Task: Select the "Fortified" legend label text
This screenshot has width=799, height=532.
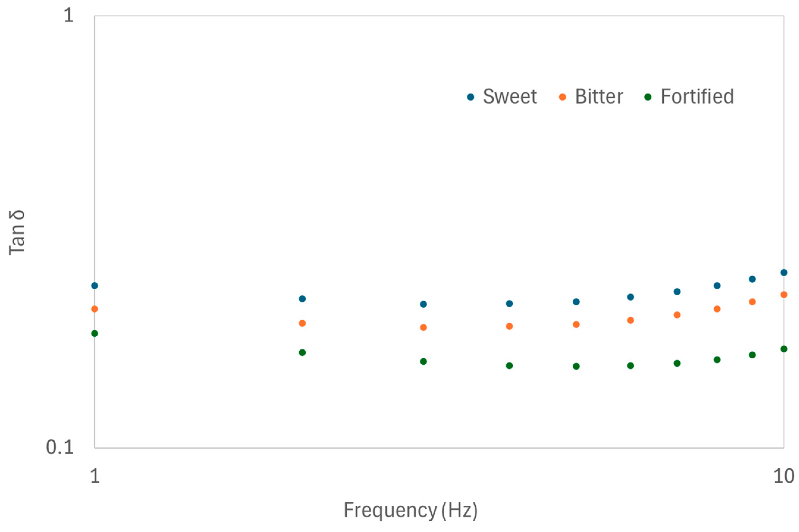Action: pos(697,97)
